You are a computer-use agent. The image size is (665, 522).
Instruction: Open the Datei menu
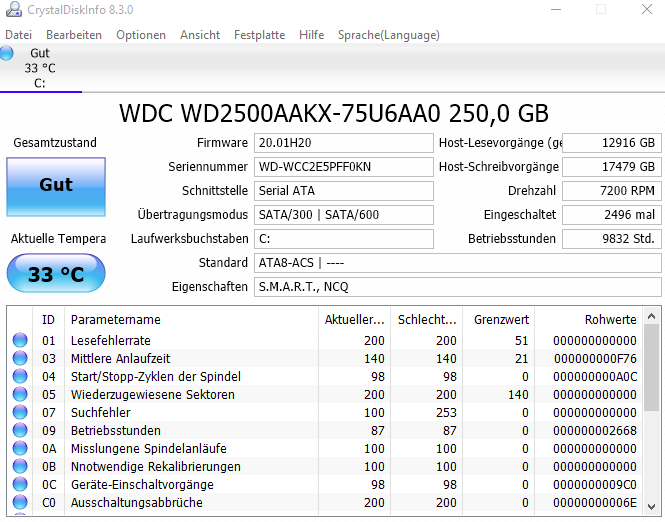click(x=18, y=35)
